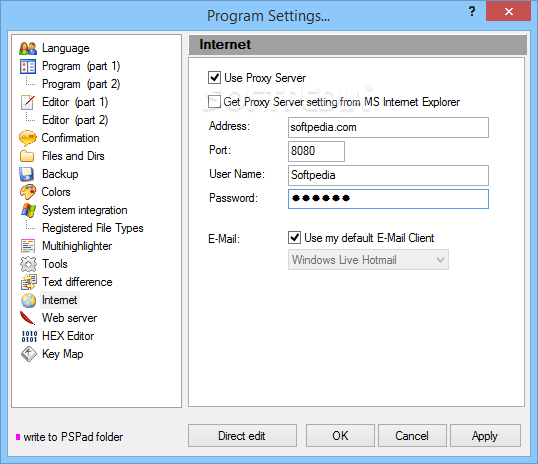Click the Files and Dirs folder icon
Screen dimensions: 538x464
pyautogui.click(x=27, y=156)
